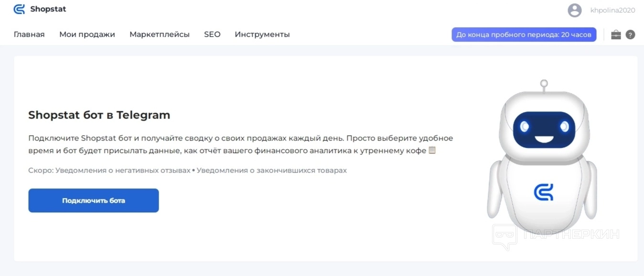Click the robot's antenna tip
Viewport: 644px width, 276px height.
click(x=543, y=84)
